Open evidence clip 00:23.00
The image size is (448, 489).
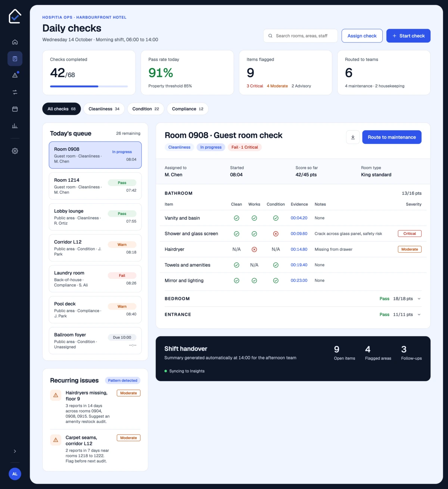pos(299,280)
